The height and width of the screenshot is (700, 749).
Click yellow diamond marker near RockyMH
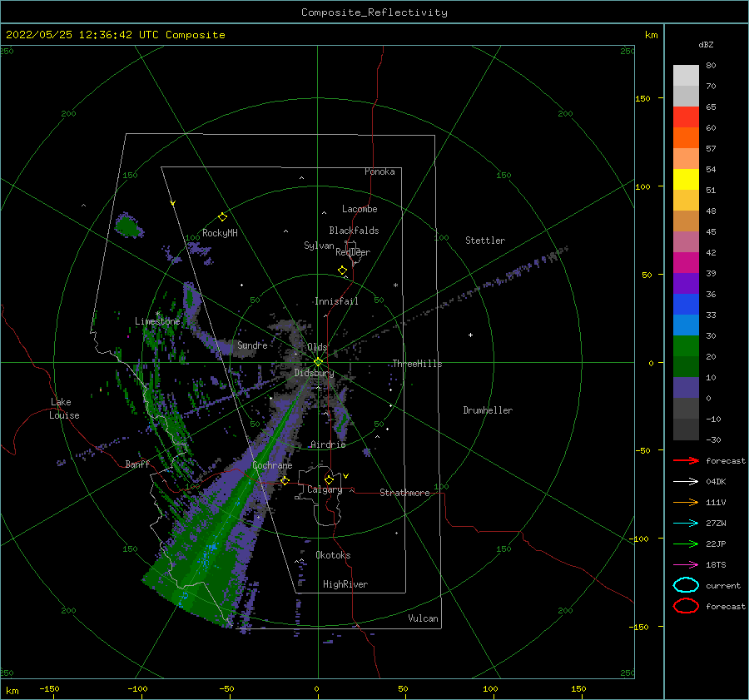(x=222, y=217)
